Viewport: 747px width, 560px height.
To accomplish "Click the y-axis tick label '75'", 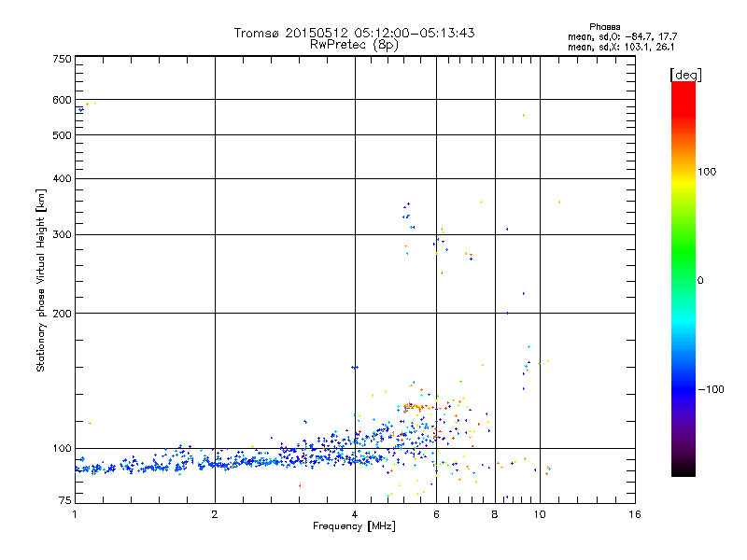I will (x=65, y=500).
